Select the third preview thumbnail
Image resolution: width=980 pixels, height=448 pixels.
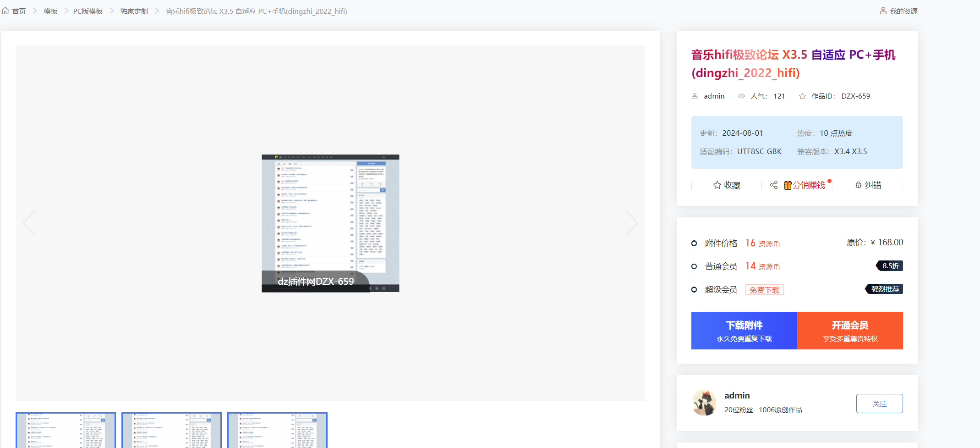coord(277,430)
